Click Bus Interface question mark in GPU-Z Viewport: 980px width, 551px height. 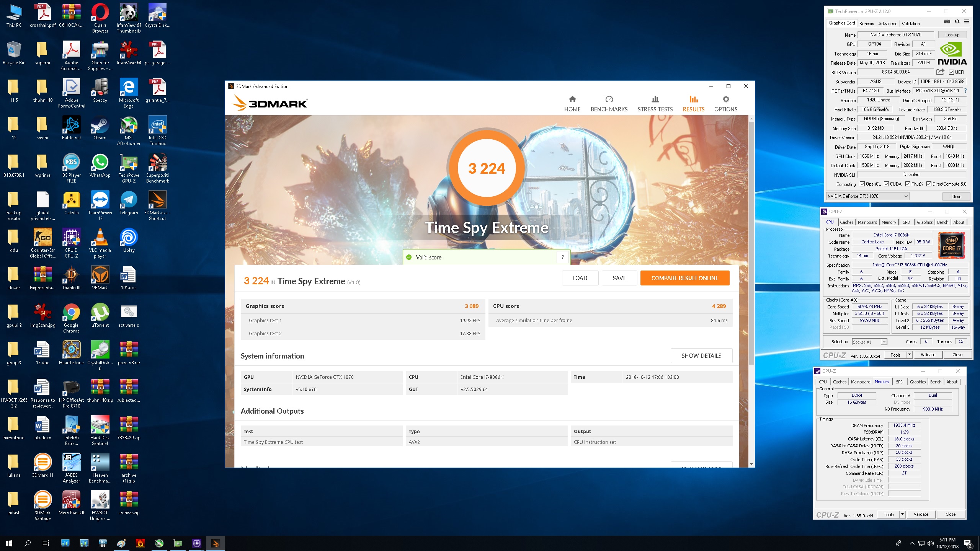point(965,91)
